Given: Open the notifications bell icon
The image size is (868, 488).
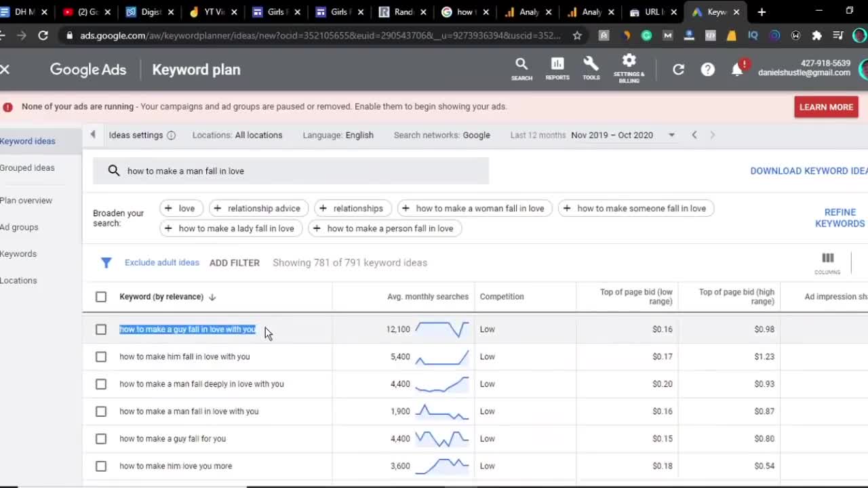Looking at the screenshot, I should 738,69.
